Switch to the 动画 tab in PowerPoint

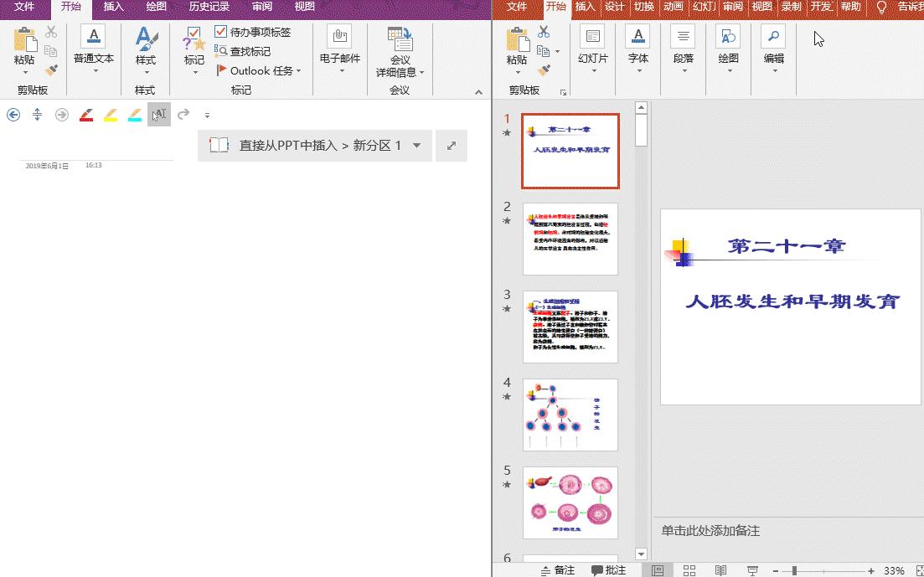(674, 7)
